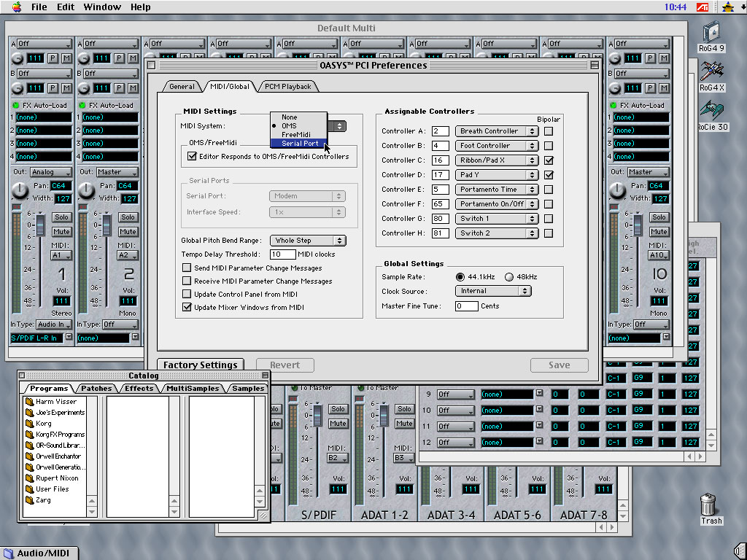Image resolution: width=747 pixels, height=560 pixels.
Task: Click the Factory Settings button
Action: click(200, 365)
